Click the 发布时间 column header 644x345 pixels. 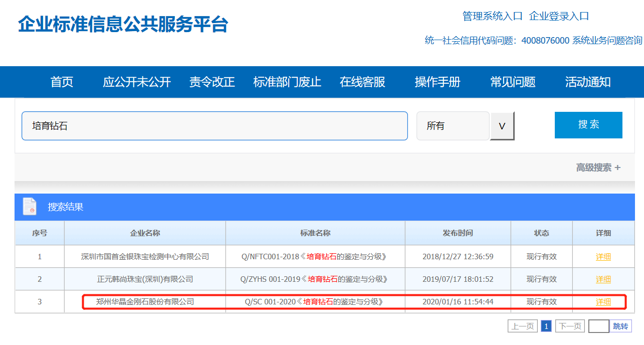click(x=458, y=233)
